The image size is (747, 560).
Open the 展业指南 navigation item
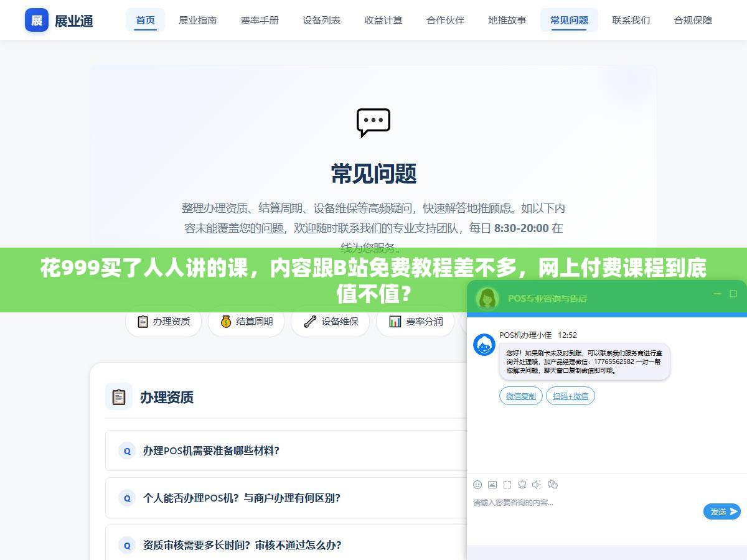pos(198,20)
